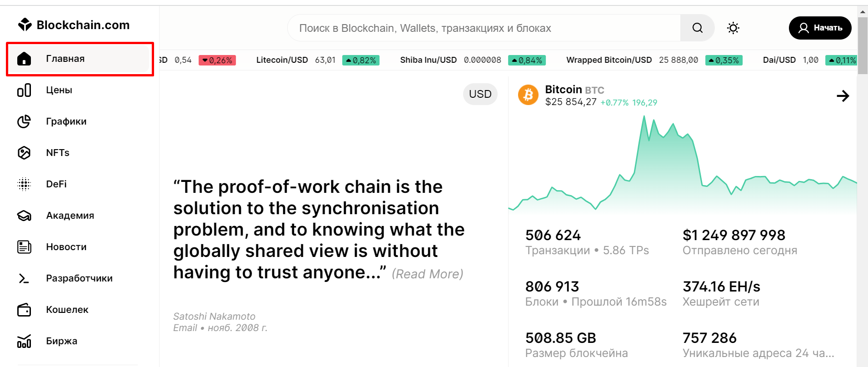Click the Новости newspaper icon
868x367 pixels.
[x=24, y=246]
